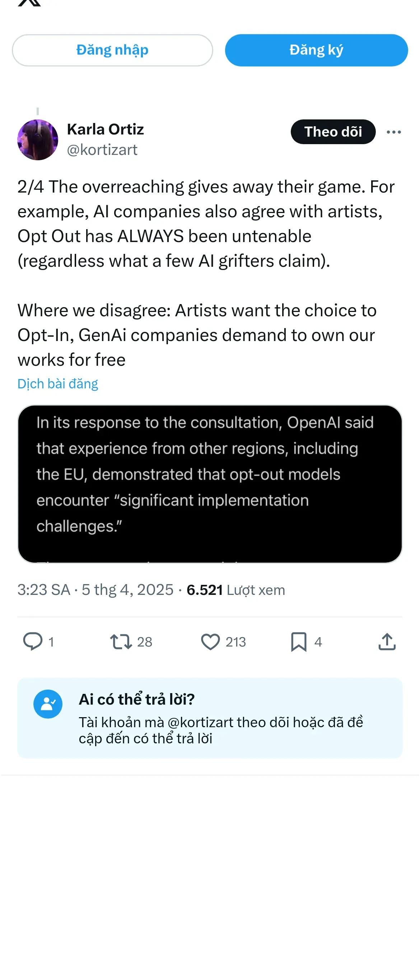Tap the Đăng ký sign-up button
Image resolution: width=420 pixels, height=980 pixels.
click(316, 50)
